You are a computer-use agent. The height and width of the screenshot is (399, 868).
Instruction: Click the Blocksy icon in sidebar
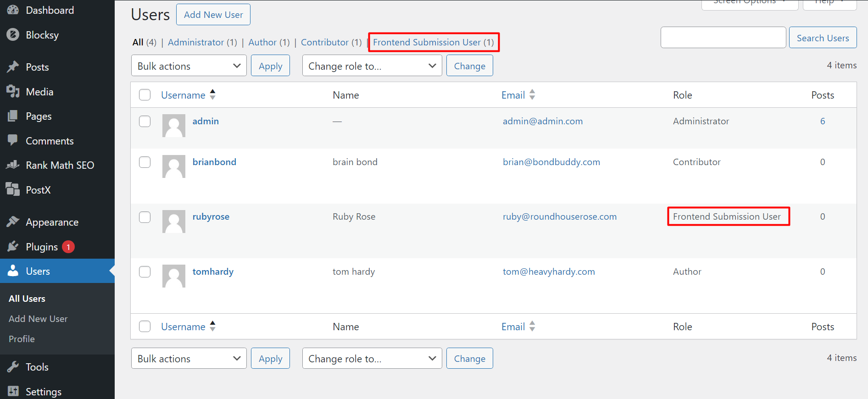point(13,35)
